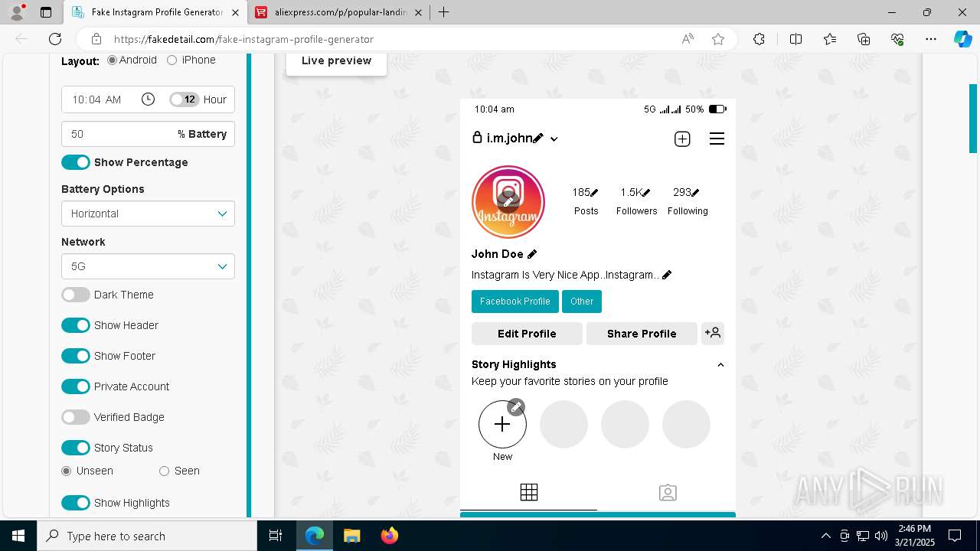Screen dimensions: 980x551
Task: Select the Android layout radio button
Action: [x=113, y=60]
